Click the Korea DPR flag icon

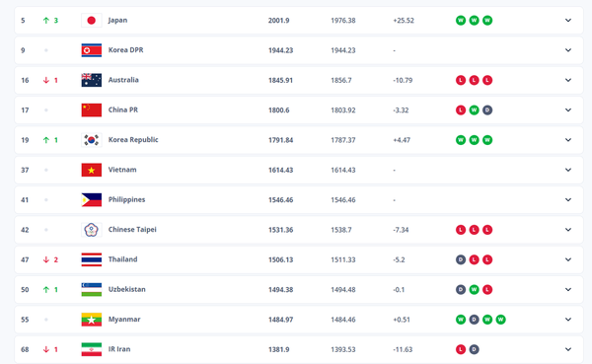click(x=92, y=50)
